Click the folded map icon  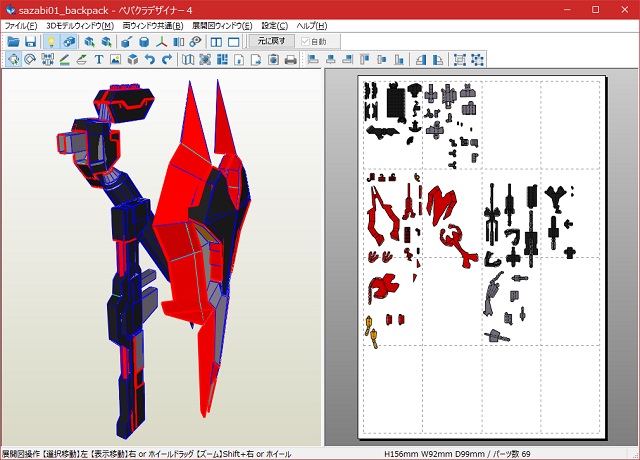(x=187, y=60)
